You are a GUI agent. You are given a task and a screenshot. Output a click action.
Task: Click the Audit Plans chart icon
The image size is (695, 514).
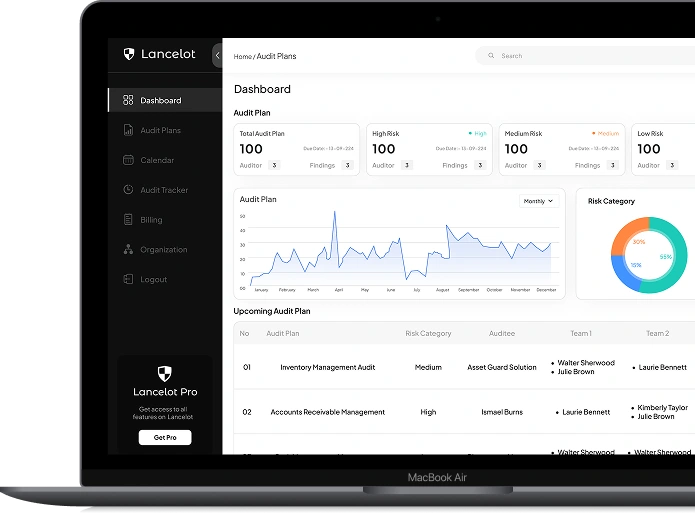pos(128,130)
